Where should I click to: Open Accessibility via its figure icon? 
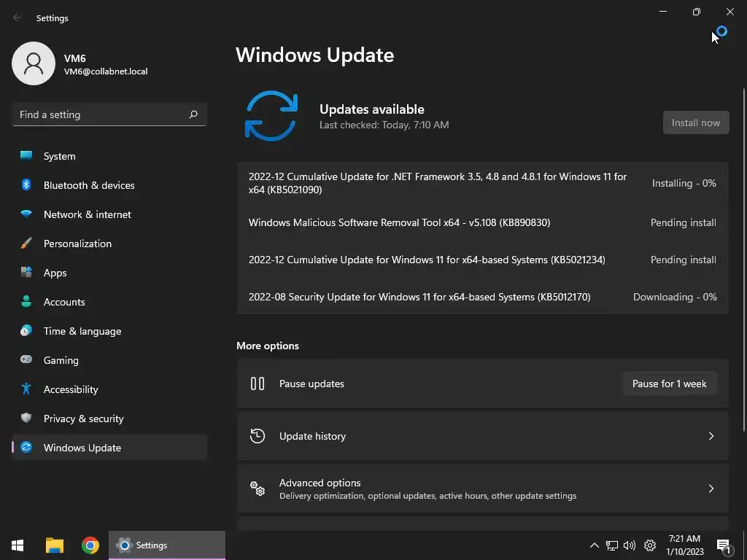point(26,389)
